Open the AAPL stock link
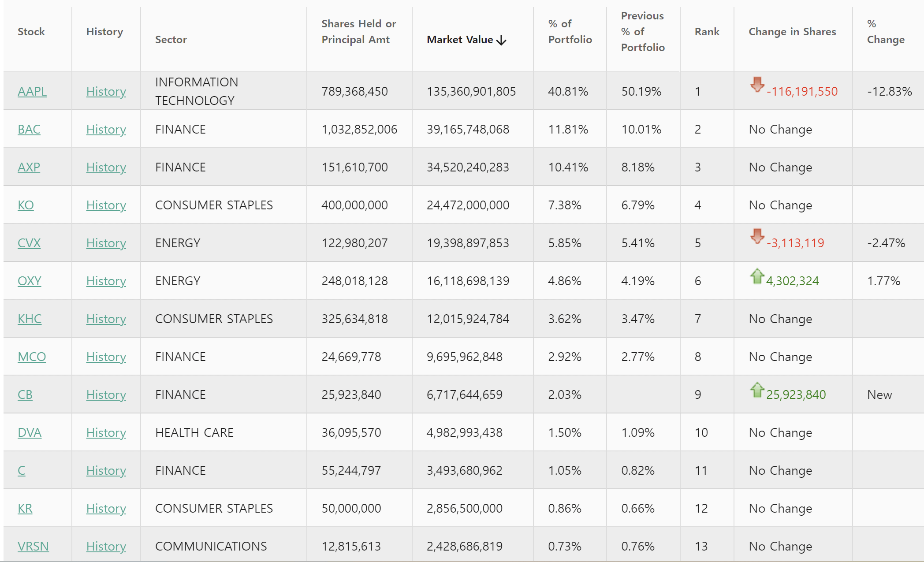The width and height of the screenshot is (924, 562). (x=32, y=91)
